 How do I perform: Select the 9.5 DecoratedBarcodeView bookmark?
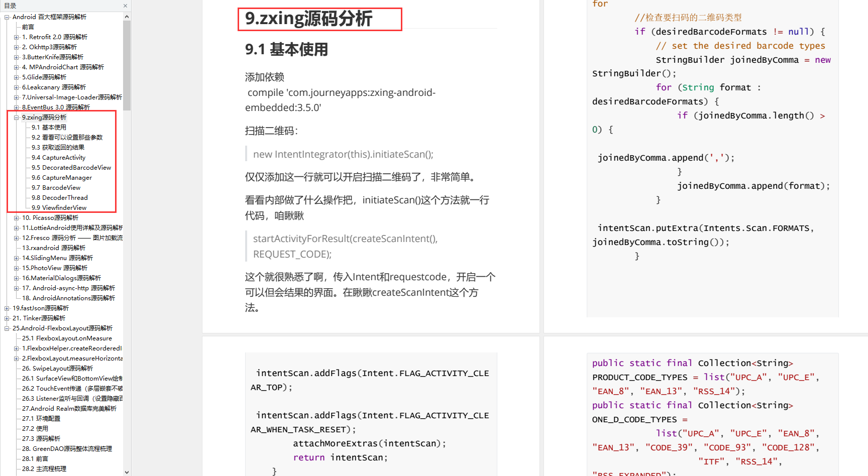[71, 168]
